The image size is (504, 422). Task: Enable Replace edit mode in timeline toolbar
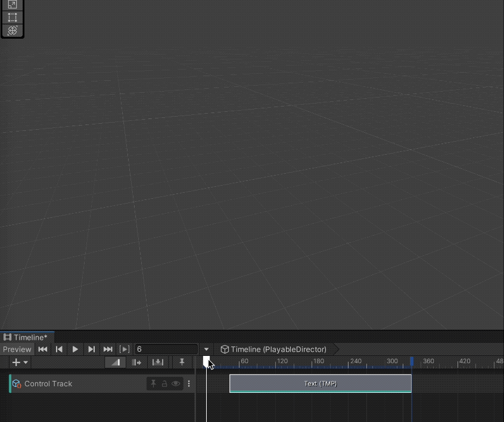158,362
